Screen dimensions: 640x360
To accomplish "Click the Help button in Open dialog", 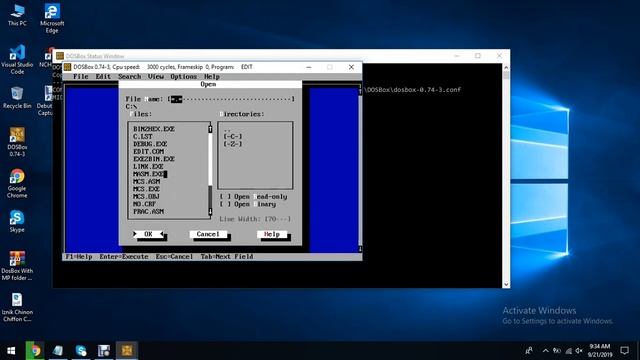I will click(x=272, y=234).
